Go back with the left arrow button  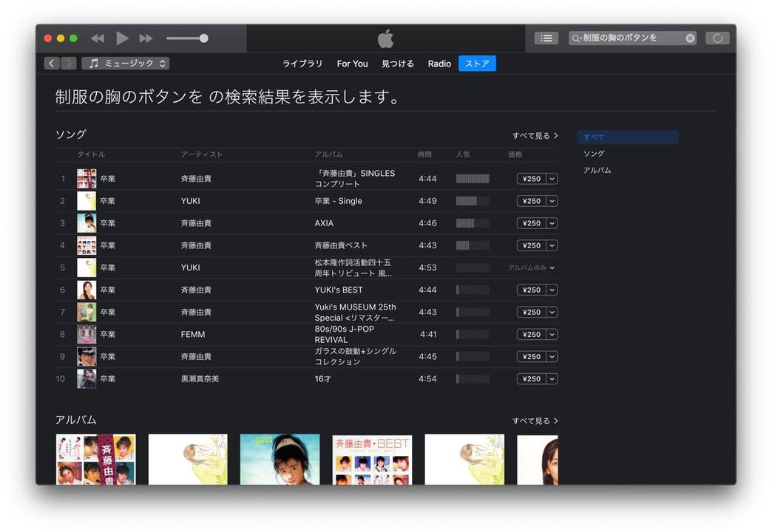coord(52,64)
